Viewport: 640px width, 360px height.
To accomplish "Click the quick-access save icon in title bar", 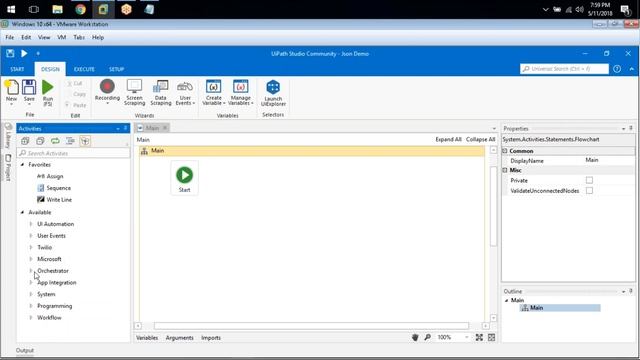I will pos(10,53).
